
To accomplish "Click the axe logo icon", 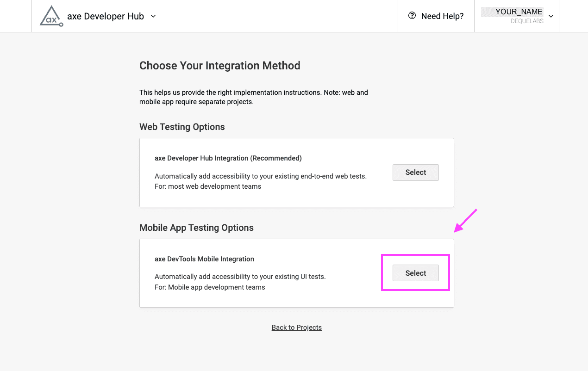I will [x=51, y=16].
